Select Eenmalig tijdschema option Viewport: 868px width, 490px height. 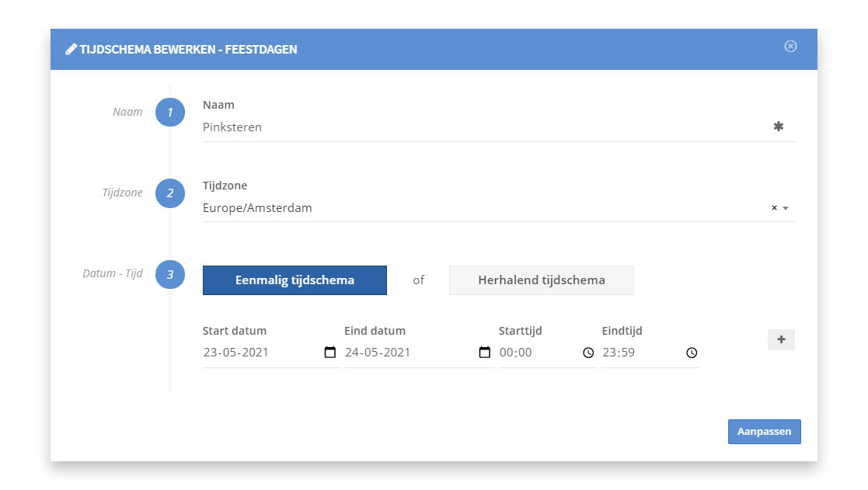pos(295,280)
